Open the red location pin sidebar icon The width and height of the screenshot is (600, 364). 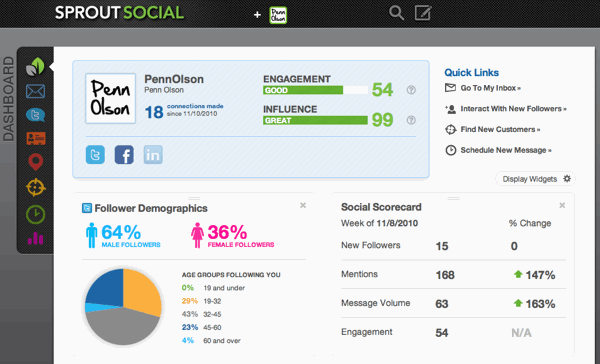pyautogui.click(x=36, y=162)
